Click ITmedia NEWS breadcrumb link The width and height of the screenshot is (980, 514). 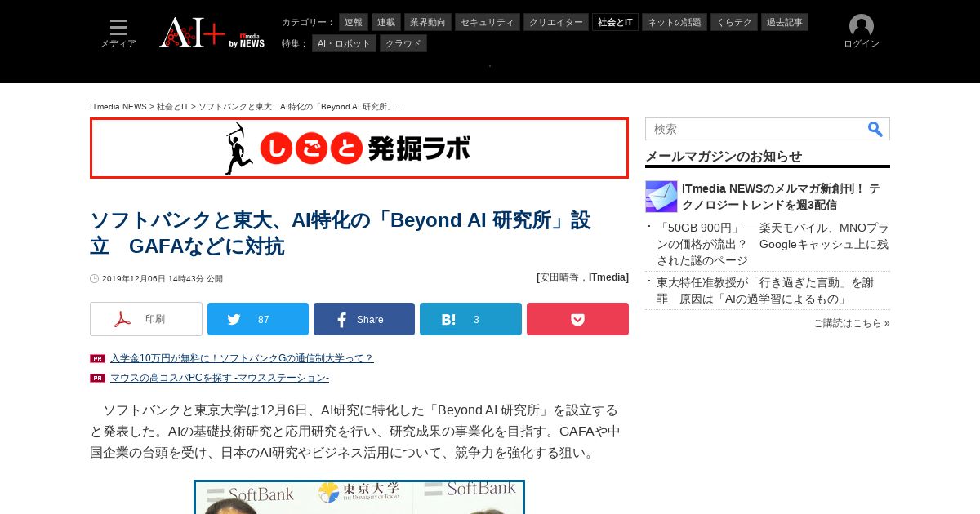click(x=118, y=107)
